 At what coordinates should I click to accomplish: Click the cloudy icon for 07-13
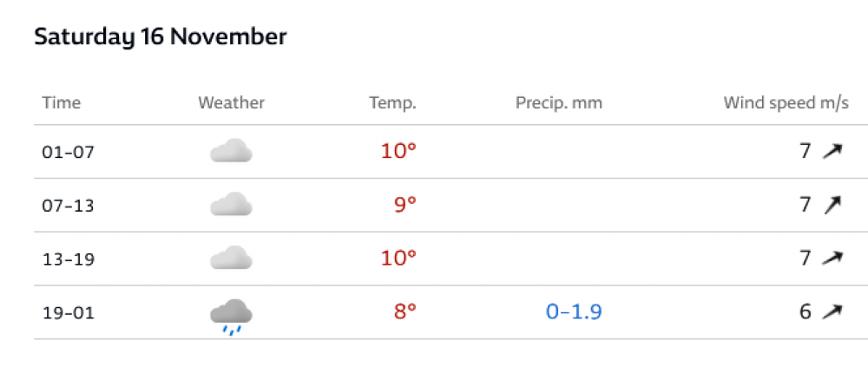[x=232, y=204]
